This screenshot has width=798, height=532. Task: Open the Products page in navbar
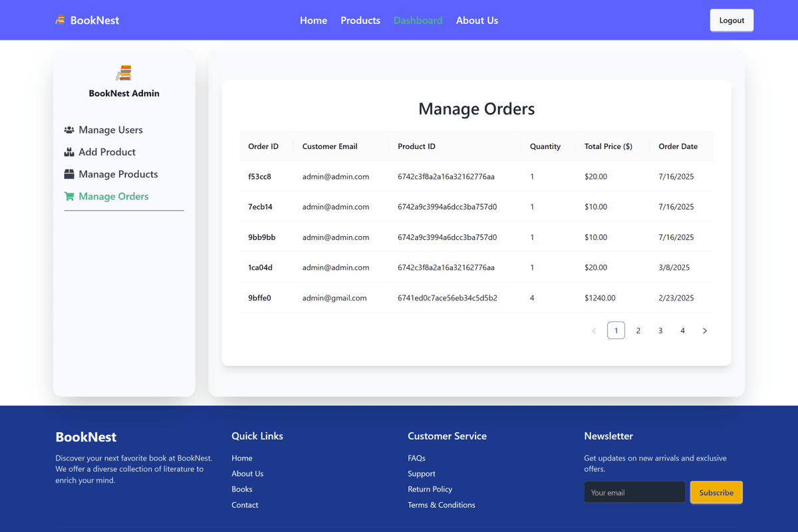pyautogui.click(x=360, y=21)
